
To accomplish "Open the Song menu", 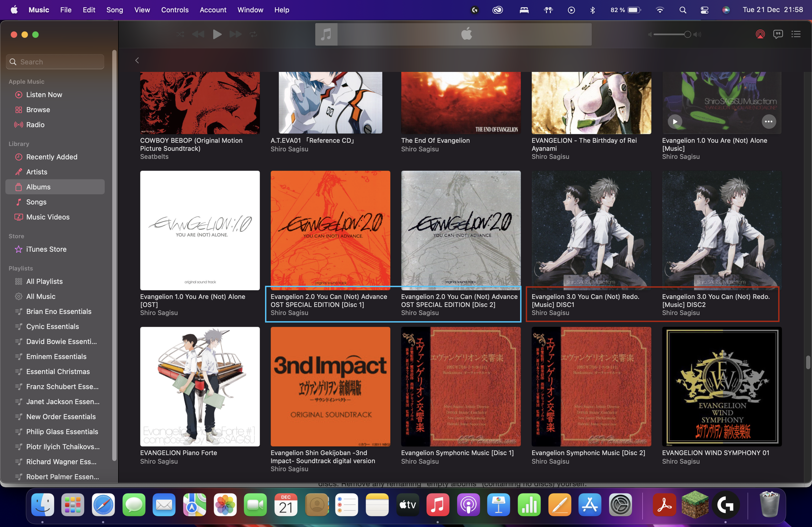I will point(115,10).
